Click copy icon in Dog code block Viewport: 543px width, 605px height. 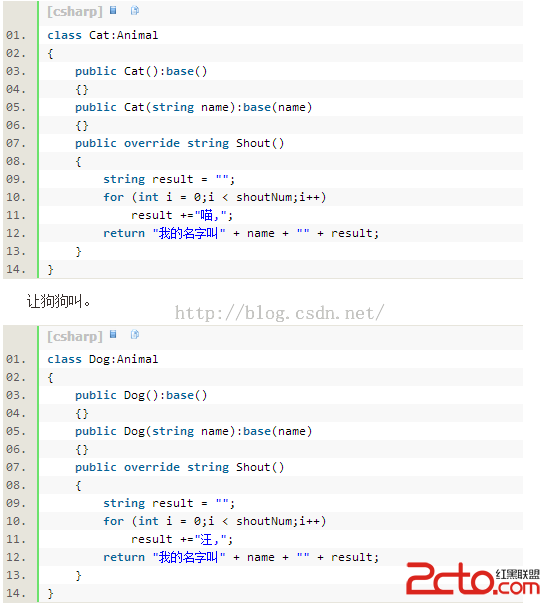coord(135,334)
